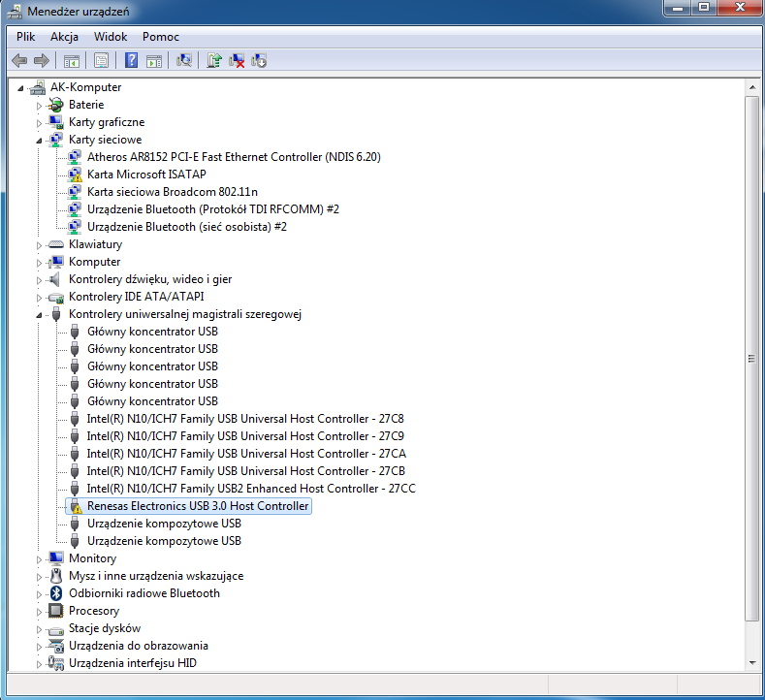Select Intel USB2 Enhanced Host Controller - 27CC
This screenshot has width=765, height=700.
(x=251, y=489)
